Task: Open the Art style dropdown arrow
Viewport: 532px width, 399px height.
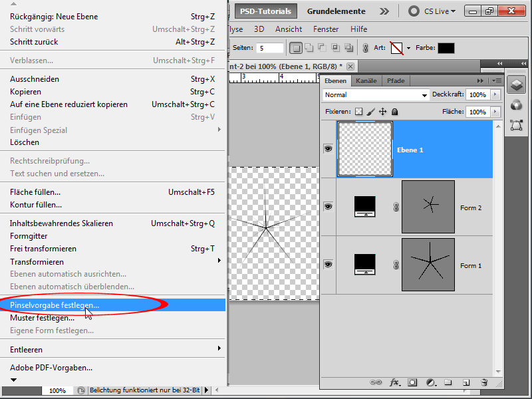Action: pyautogui.click(x=408, y=48)
